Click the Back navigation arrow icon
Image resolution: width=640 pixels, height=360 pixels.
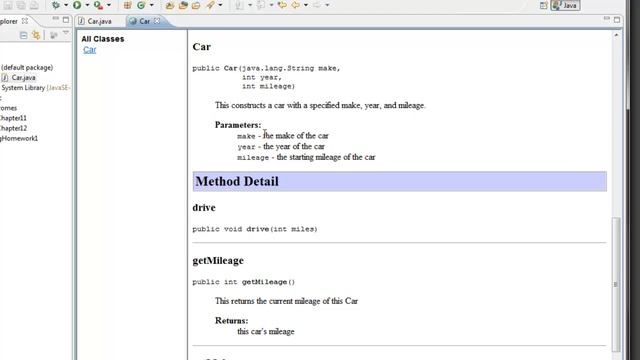pos(296,5)
